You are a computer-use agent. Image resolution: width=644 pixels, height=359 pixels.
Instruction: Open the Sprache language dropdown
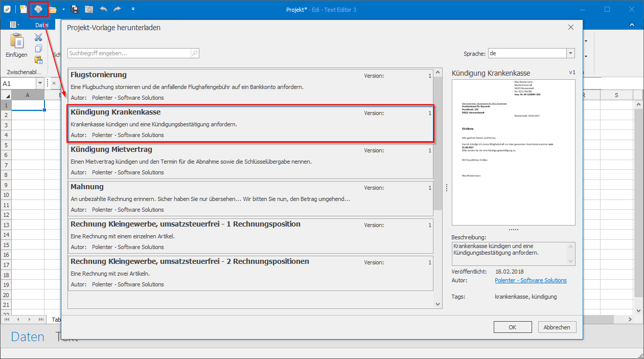tap(570, 53)
